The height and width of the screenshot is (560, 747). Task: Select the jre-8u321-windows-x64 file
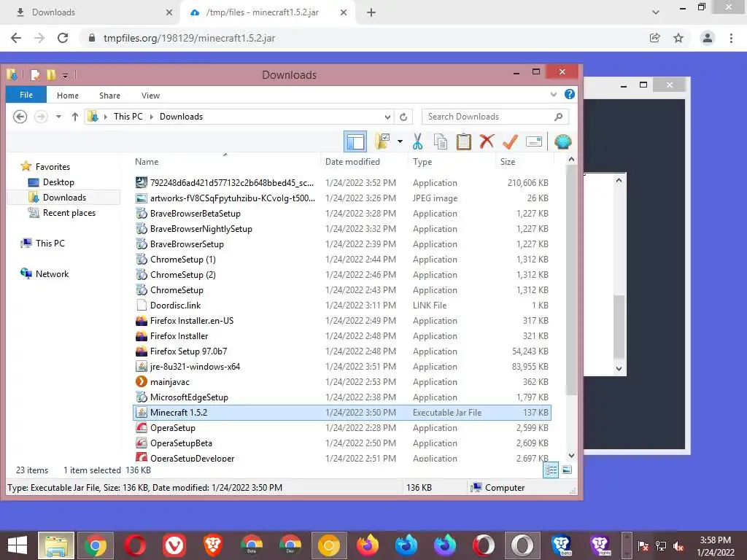coord(341,367)
